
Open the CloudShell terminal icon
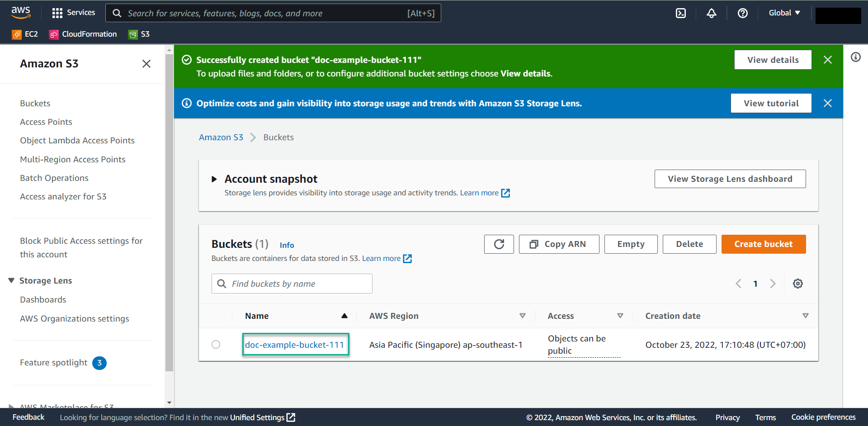tap(680, 13)
